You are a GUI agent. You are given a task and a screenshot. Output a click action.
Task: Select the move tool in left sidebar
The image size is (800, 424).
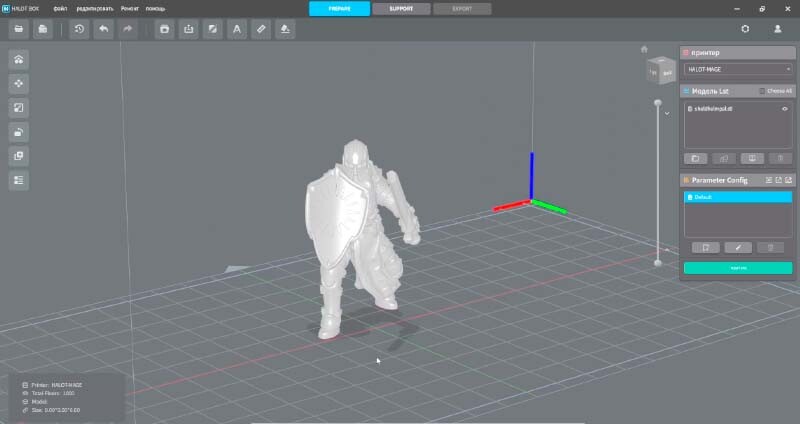click(19, 84)
